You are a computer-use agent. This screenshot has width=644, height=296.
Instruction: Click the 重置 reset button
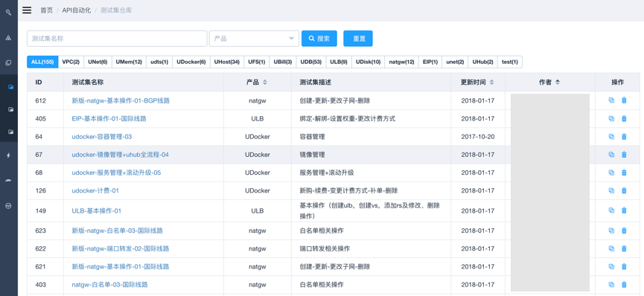[x=358, y=39]
